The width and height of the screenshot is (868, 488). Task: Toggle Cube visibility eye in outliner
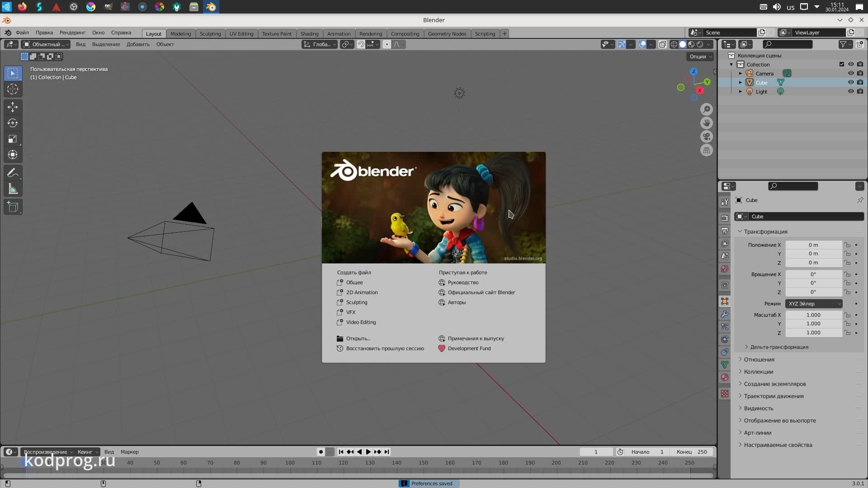851,82
